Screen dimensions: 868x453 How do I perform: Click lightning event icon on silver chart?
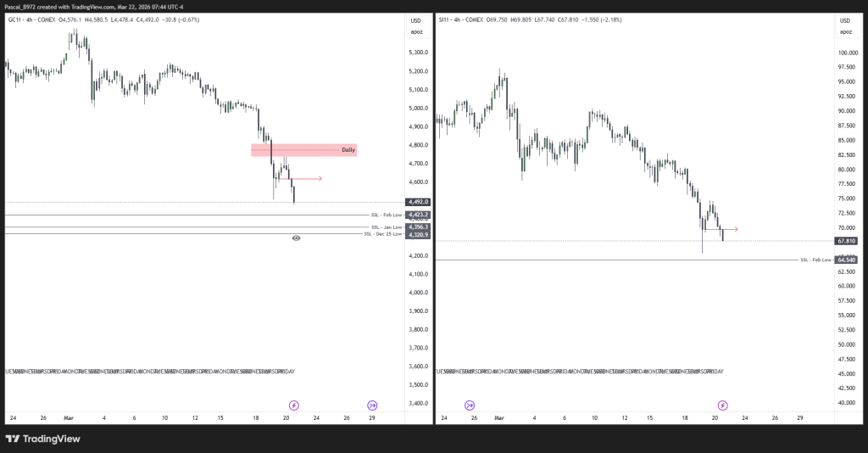721,405
